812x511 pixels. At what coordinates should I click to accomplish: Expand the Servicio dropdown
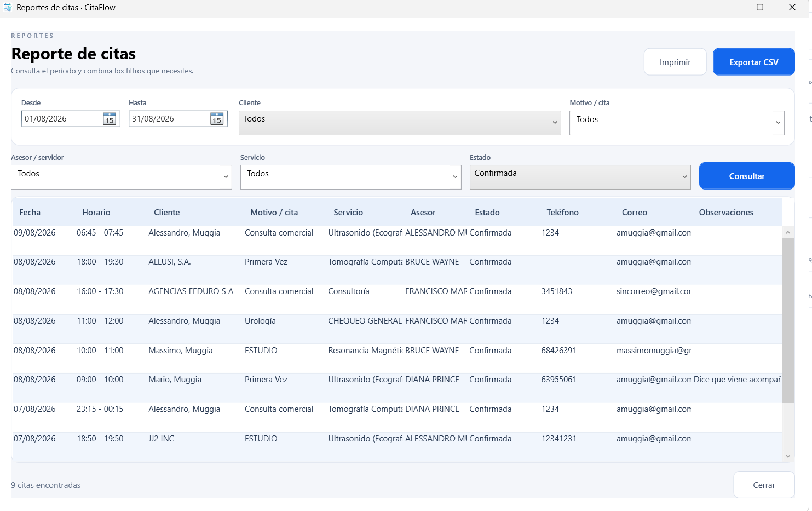351,177
